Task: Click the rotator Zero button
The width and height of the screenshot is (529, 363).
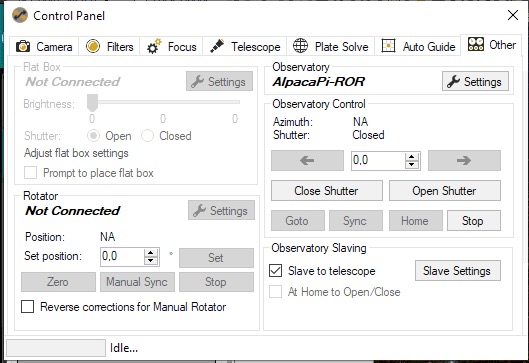Action: click(58, 282)
